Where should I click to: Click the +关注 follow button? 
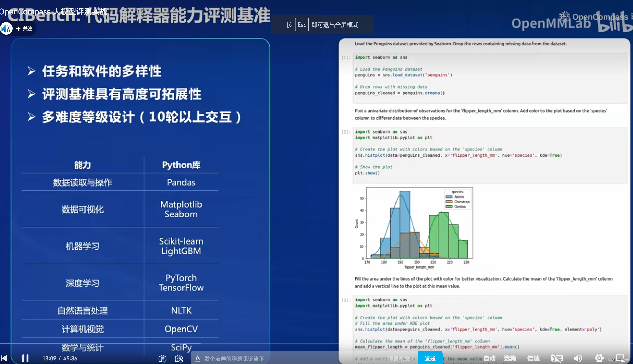pyautogui.click(x=24, y=28)
